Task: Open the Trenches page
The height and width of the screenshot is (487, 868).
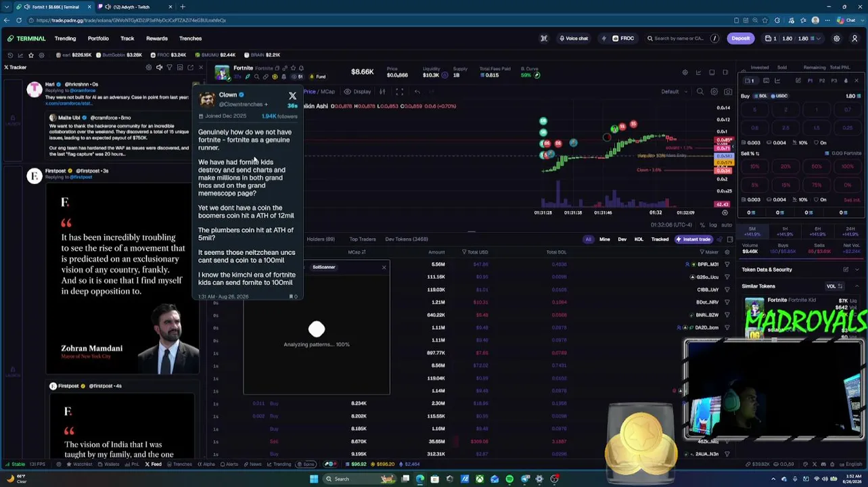Action: click(x=191, y=39)
